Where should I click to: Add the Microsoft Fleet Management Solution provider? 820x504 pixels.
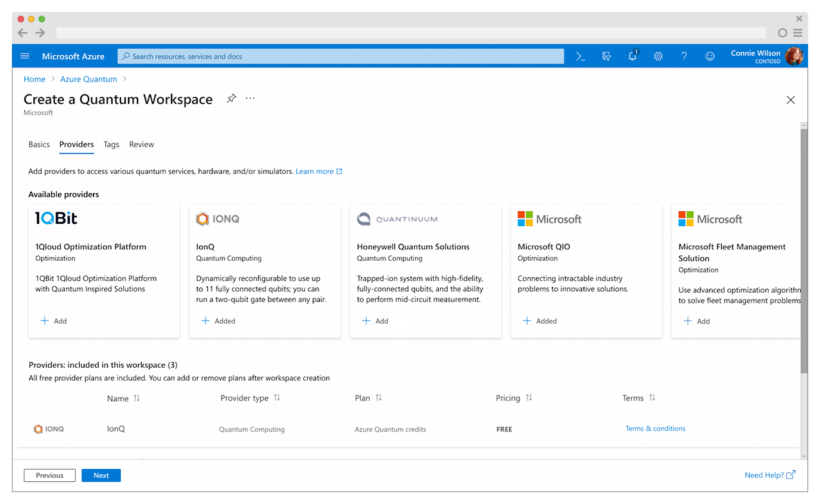pyautogui.click(x=697, y=321)
